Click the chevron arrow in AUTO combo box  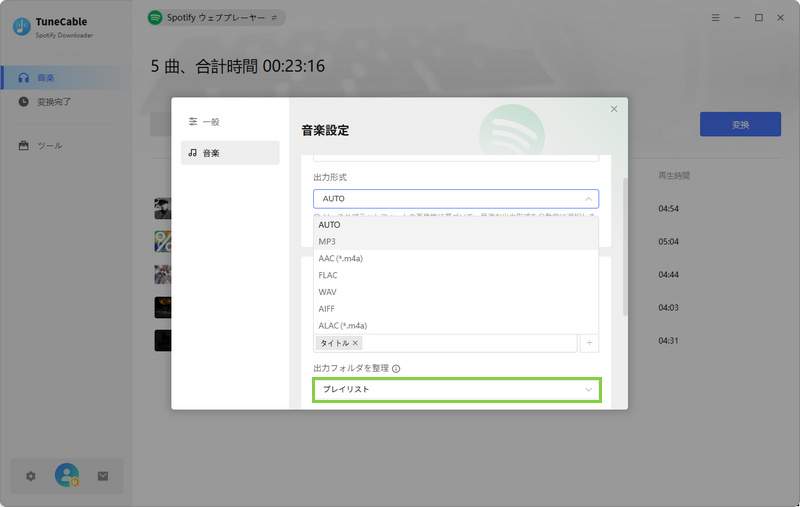pos(588,199)
